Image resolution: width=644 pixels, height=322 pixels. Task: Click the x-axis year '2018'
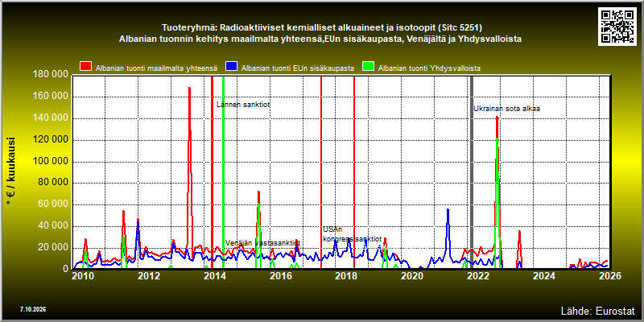click(347, 276)
